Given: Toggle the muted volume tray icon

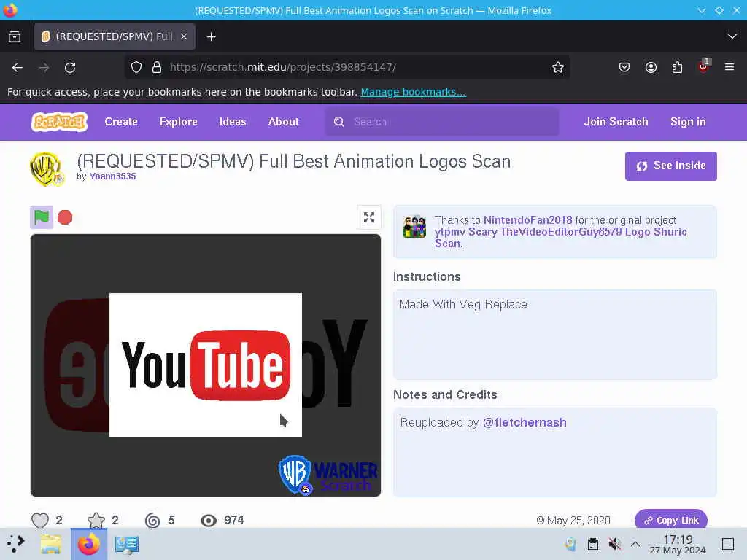Looking at the screenshot, I should pos(614,544).
